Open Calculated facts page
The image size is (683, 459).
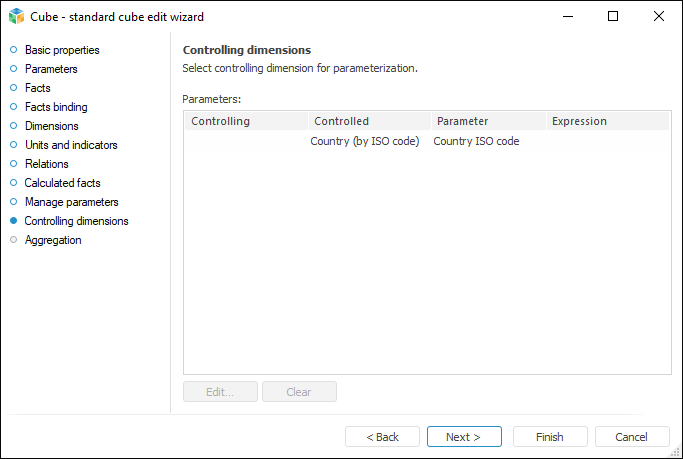coord(62,183)
